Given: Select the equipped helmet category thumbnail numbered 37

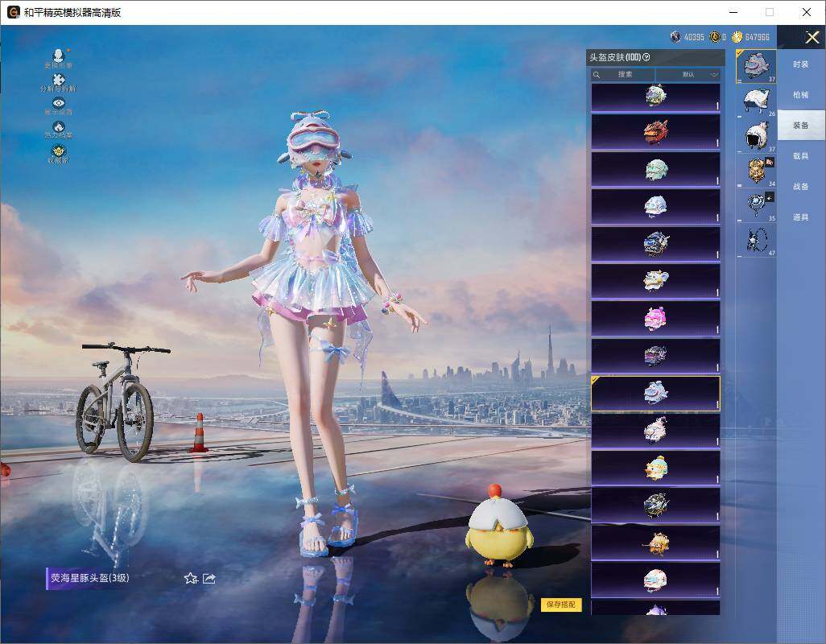Looking at the screenshot, I should [756, 66].
